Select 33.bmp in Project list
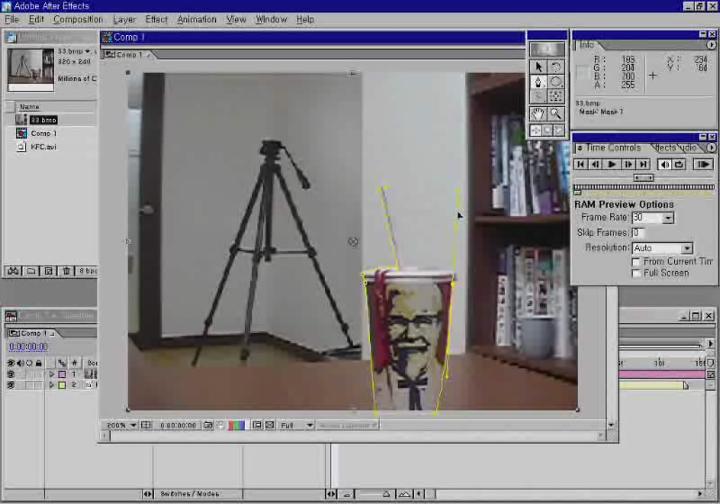This screenshot has width=720, height=504. (43, 120)
